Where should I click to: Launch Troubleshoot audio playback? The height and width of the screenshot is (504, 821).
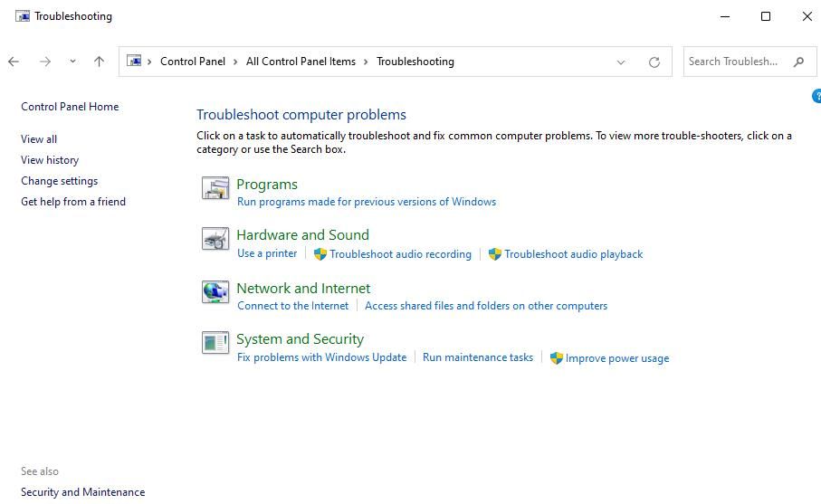click(573, 254)
